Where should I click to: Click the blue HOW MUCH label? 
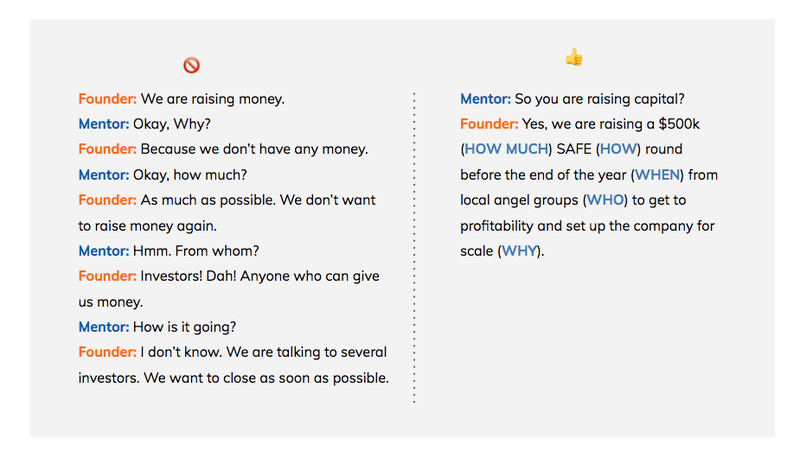point(506,149)
